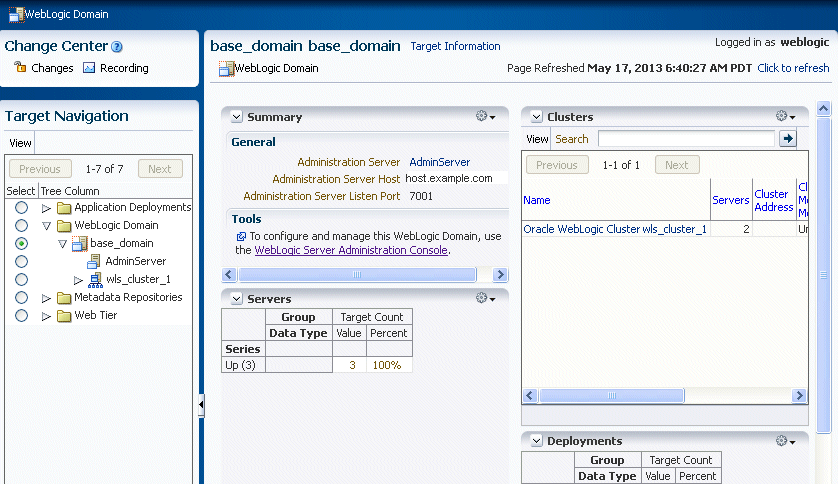
Task: Click the Up (3) series cell
Action: (243, 365)
